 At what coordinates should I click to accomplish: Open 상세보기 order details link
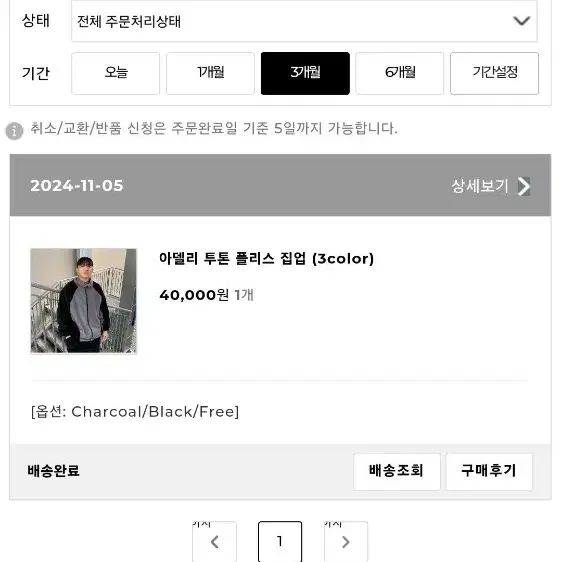(480, 186)
